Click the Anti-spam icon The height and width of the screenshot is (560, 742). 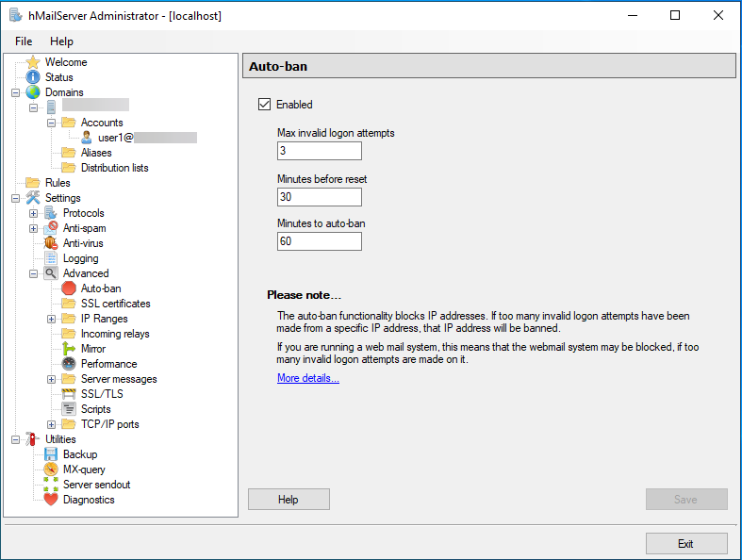[51, 228]
